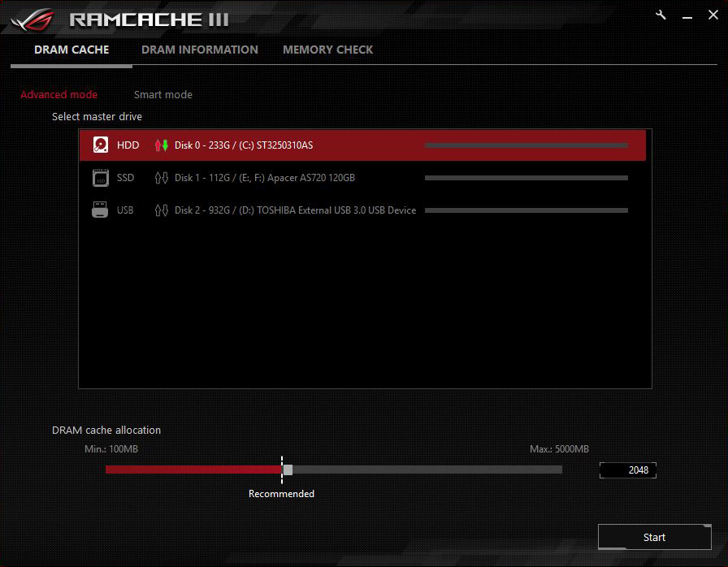Click the Recommended marker label

pos(281,494)
